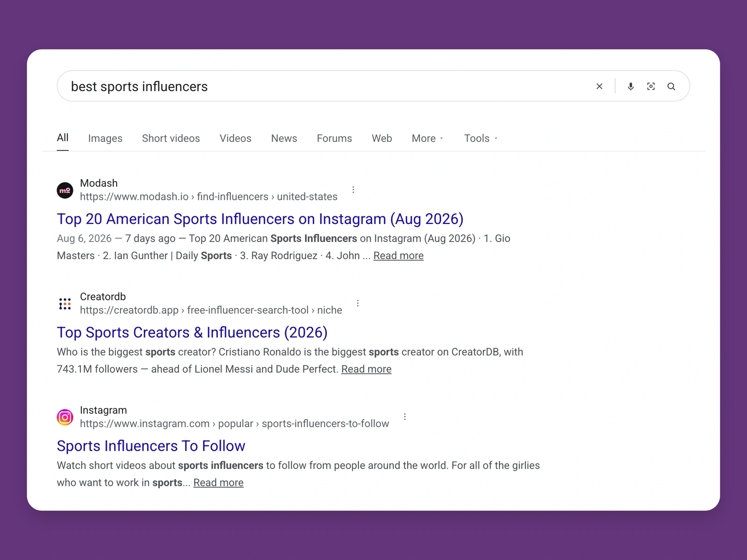The height and width of the screenshot is (560, 747).
Task: Click the modash.io find-influencers URL
Action: tap(209, 196)
